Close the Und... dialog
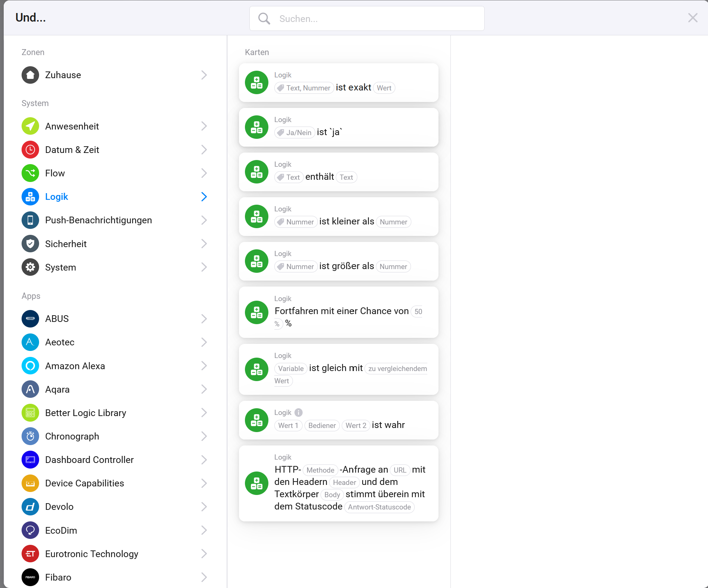Image resolution: width=708 pixels, height=588 pixels. pos(693,18)
